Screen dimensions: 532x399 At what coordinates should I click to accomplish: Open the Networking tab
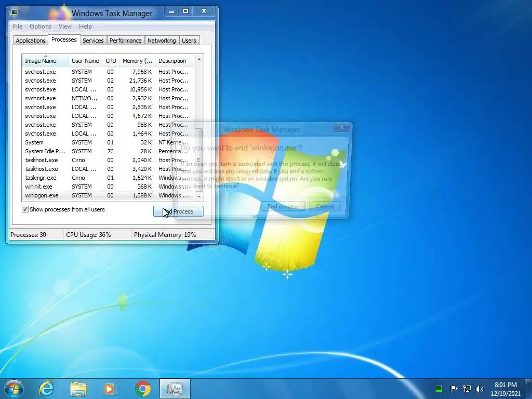coord(162,41)
